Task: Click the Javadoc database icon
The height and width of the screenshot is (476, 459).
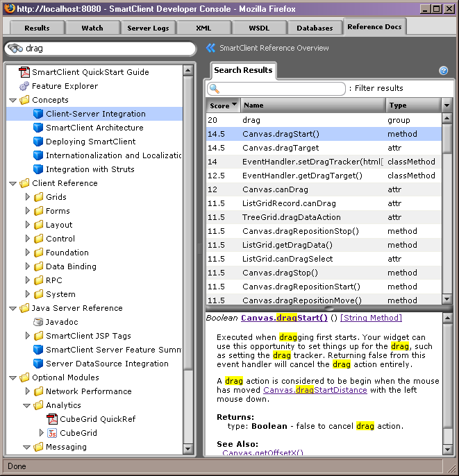Action: point(38,322)
